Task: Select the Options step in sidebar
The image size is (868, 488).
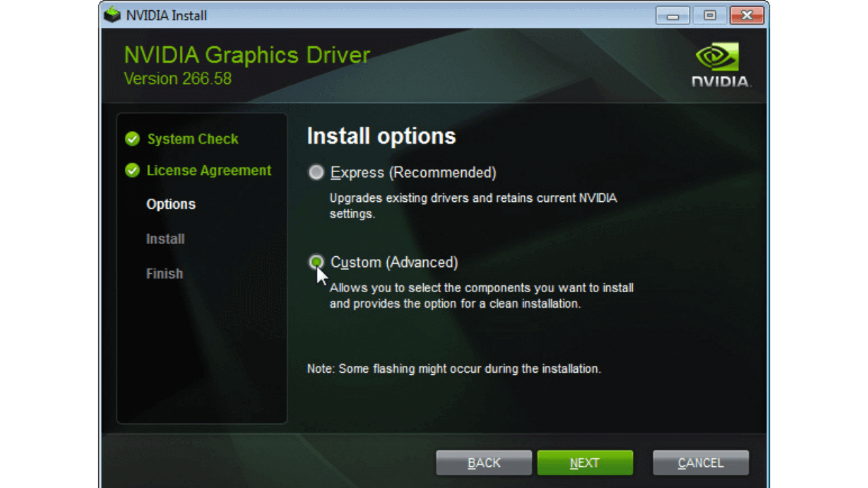Action: [x=171, y=204]
